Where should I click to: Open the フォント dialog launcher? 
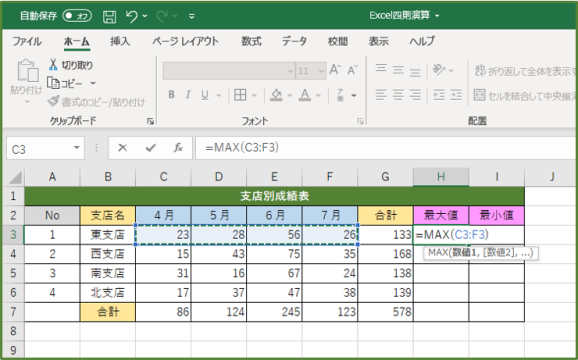tap(360, 121)
